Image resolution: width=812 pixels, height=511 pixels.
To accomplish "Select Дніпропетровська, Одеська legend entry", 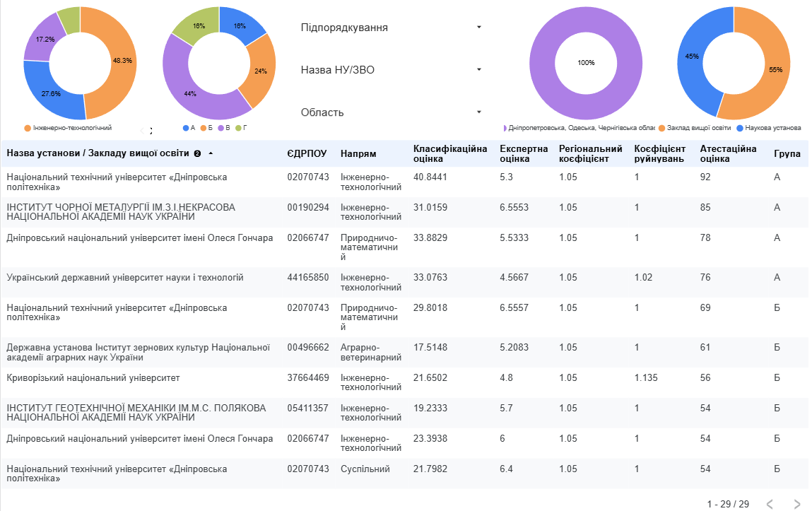I will (579, 128).
